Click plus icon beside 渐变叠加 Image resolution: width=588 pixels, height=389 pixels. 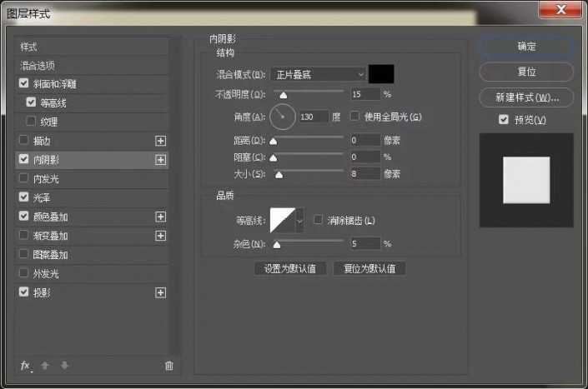[x=161, y=236]
